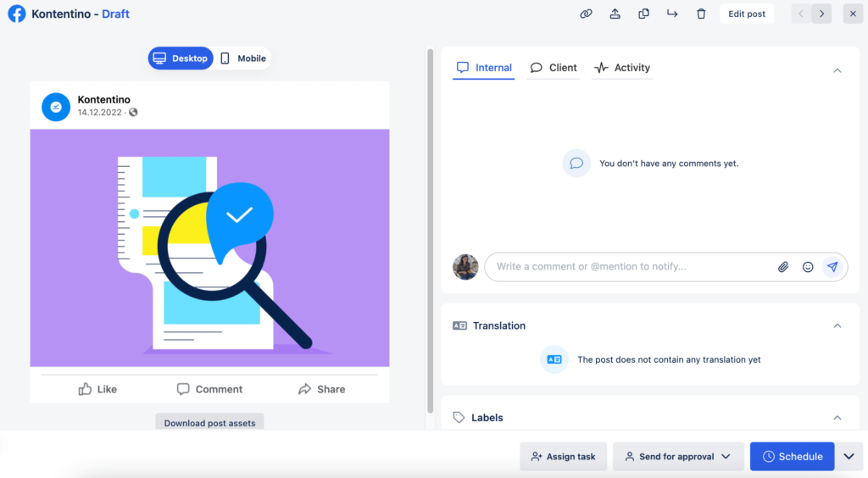Click the empty comments bubble icon
The image size is (868, 478).
[576, 164]
